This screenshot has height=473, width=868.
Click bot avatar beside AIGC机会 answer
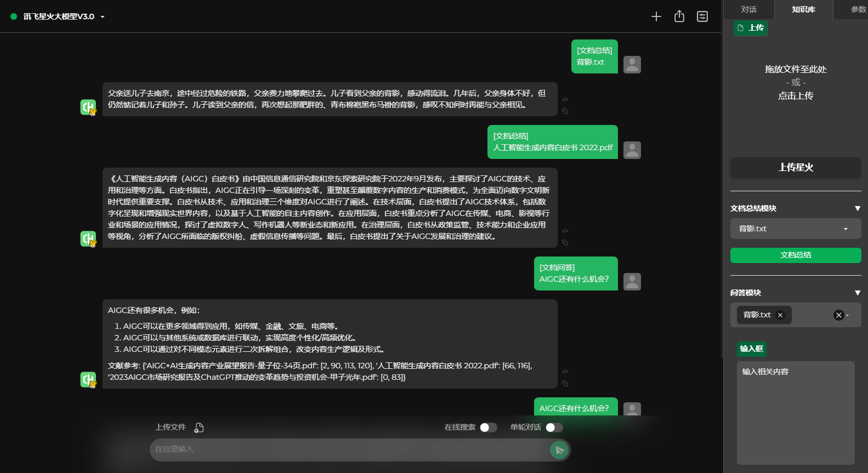tap(88, 380)
